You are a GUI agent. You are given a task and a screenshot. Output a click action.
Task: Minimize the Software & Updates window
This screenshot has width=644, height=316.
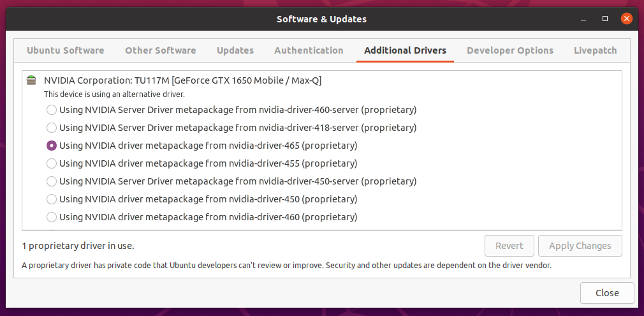coord(583,19)
